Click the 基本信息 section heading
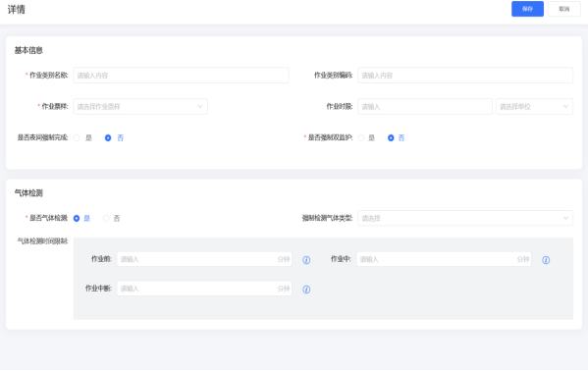The height and width of the screenshot is (371, 588). tap(28, 50)
